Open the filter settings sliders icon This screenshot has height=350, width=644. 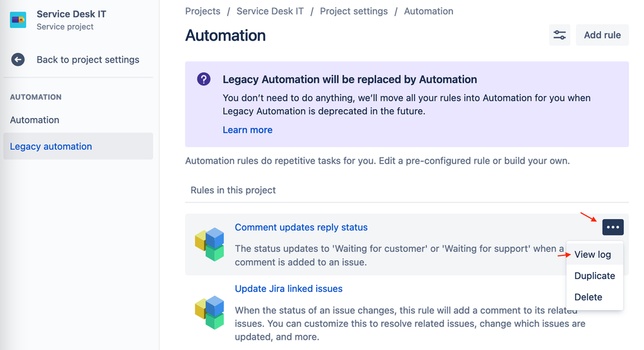(559, 35)
